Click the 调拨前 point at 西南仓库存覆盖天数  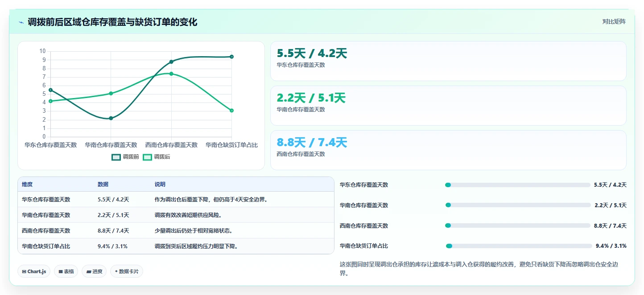171,61
